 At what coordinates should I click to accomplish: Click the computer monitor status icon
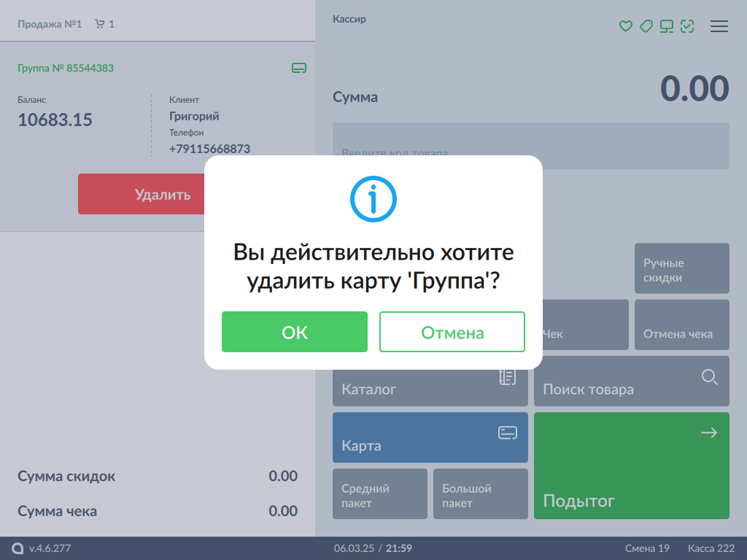(x=666, y=26)
